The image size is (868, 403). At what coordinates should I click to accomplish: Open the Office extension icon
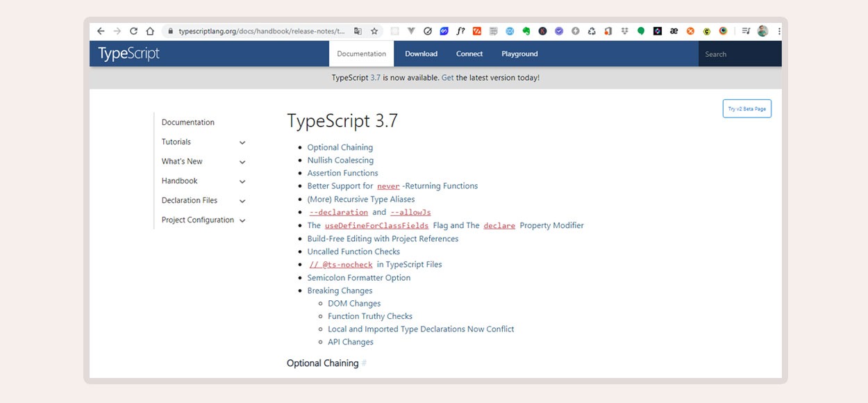[x=608, y=31]
